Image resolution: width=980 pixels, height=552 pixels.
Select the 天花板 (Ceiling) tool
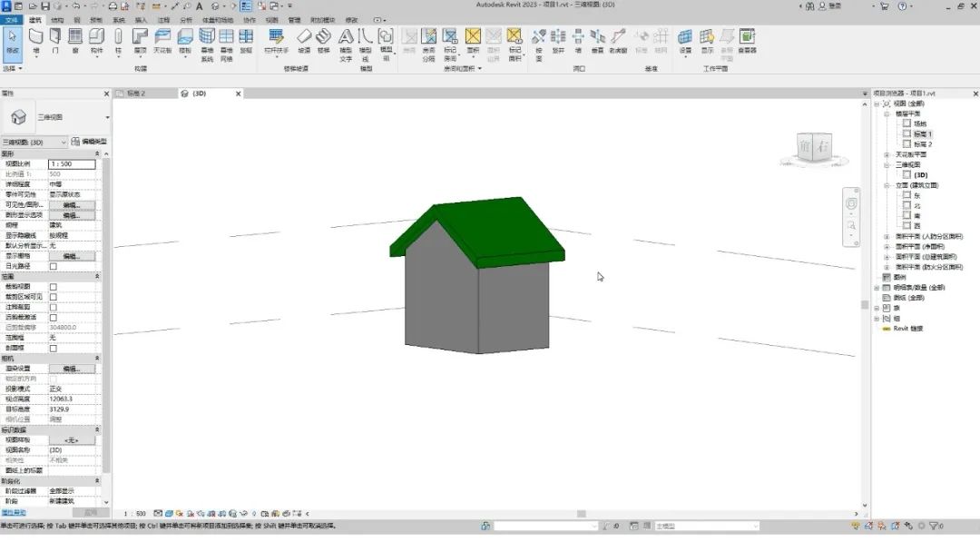click(162, 41)
